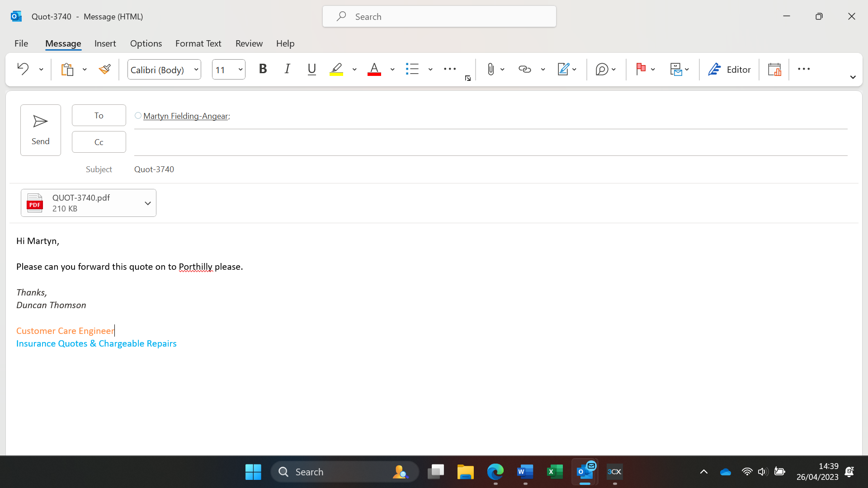Click the Undo arrow icon

click(x=23, y=69)
